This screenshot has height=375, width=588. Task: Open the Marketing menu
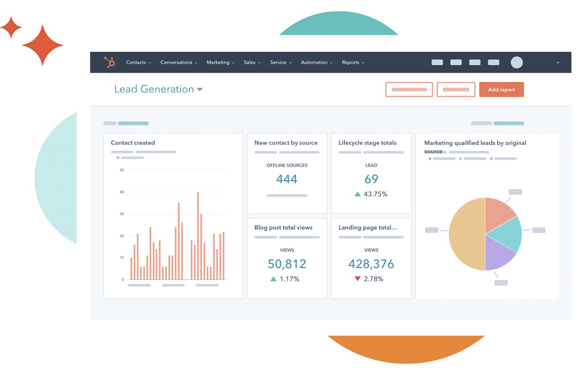pyautogui.click(x=220, y=62)
